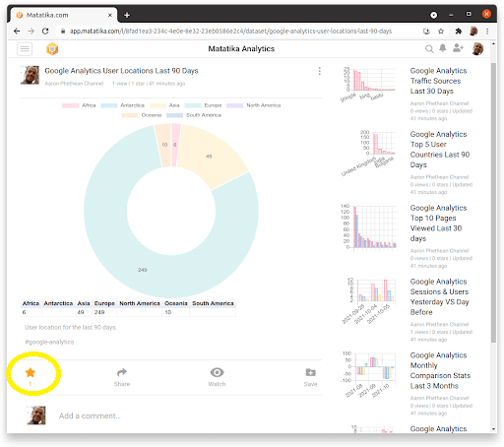Star the dataset with the orange star icon
This screenshot has width=504, height=447.
[x=31, y=372]
